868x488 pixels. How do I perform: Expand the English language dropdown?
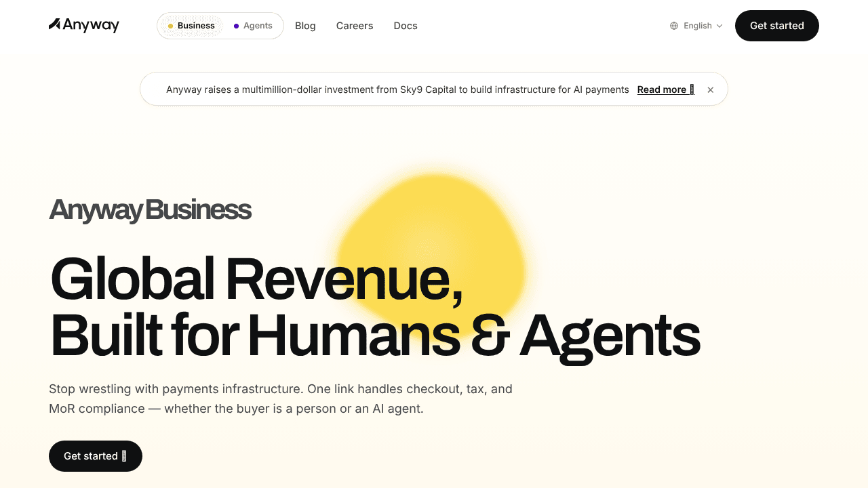696,26
